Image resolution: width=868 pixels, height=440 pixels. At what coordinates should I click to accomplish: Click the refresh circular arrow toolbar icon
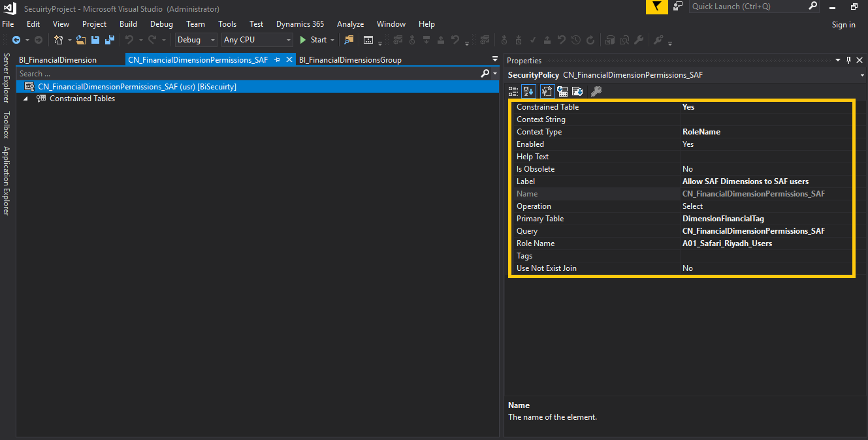pos(590,40)
